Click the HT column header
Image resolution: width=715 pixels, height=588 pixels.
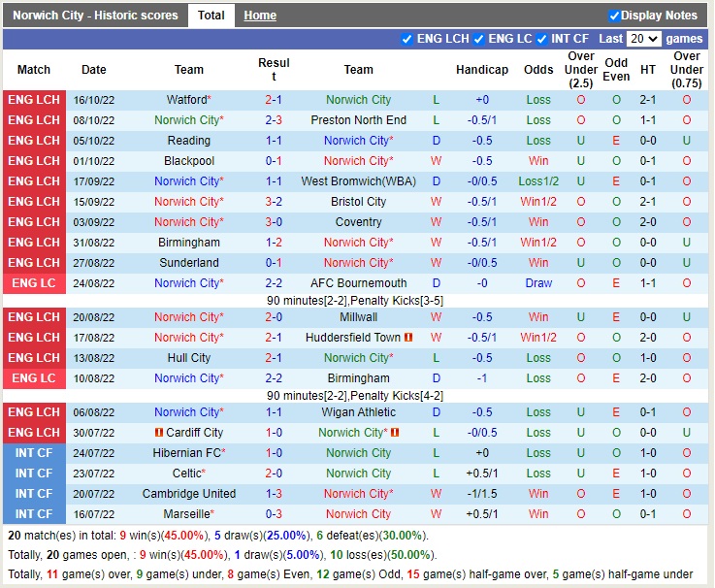[x=647, y=70]
